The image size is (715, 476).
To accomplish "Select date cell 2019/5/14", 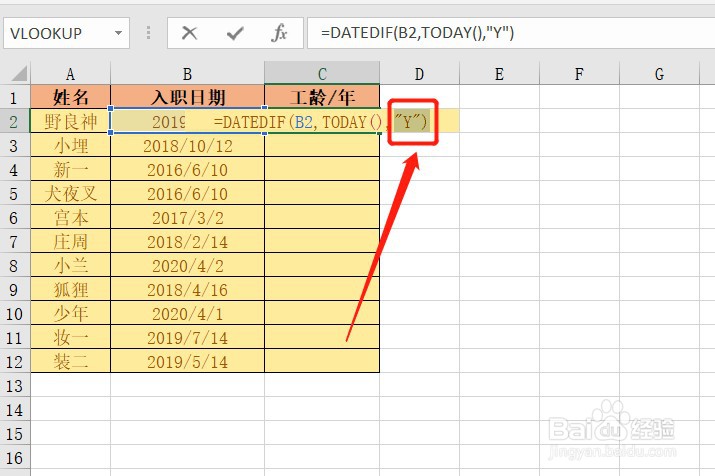I will point(187,362).
